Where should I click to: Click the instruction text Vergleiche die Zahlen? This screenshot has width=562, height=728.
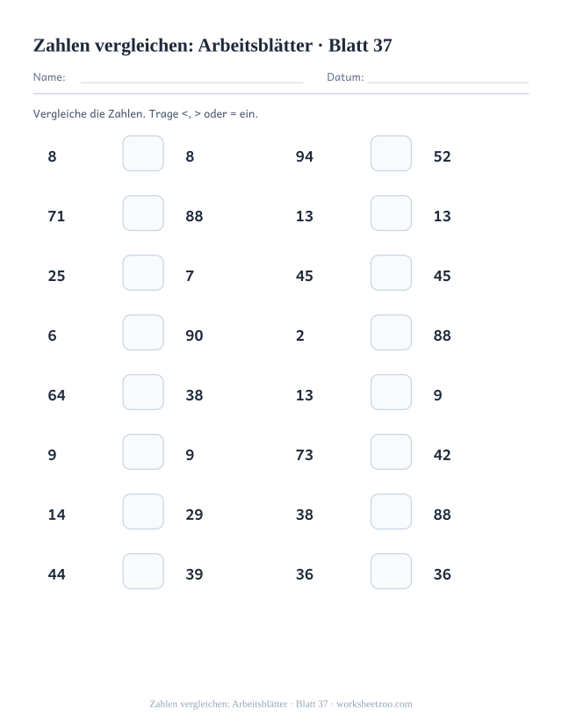(x=90, y=114)
